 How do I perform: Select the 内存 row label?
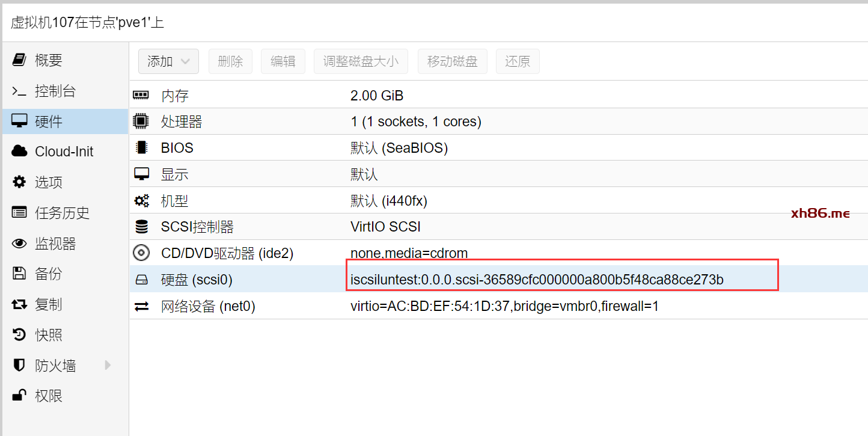point(175,96)
